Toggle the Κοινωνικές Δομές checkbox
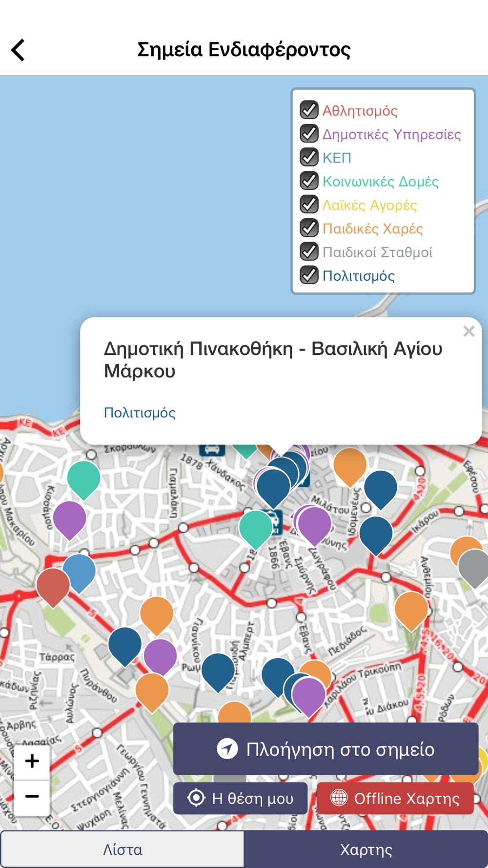488x868 pixels. (309, 181)
